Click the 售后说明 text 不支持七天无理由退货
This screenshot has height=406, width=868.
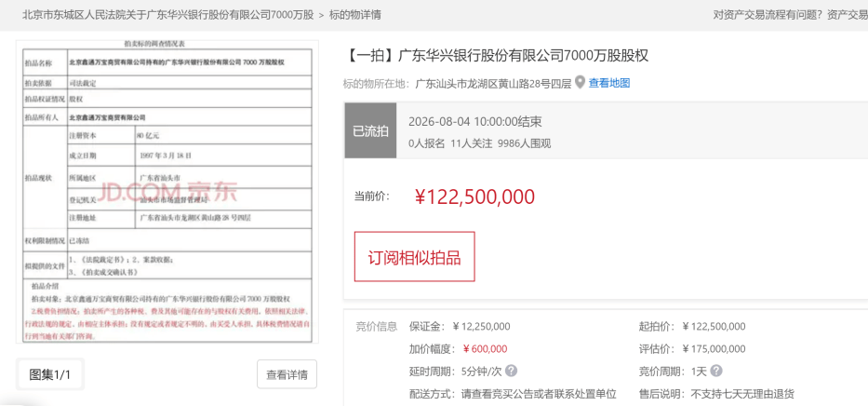(743, 394)
